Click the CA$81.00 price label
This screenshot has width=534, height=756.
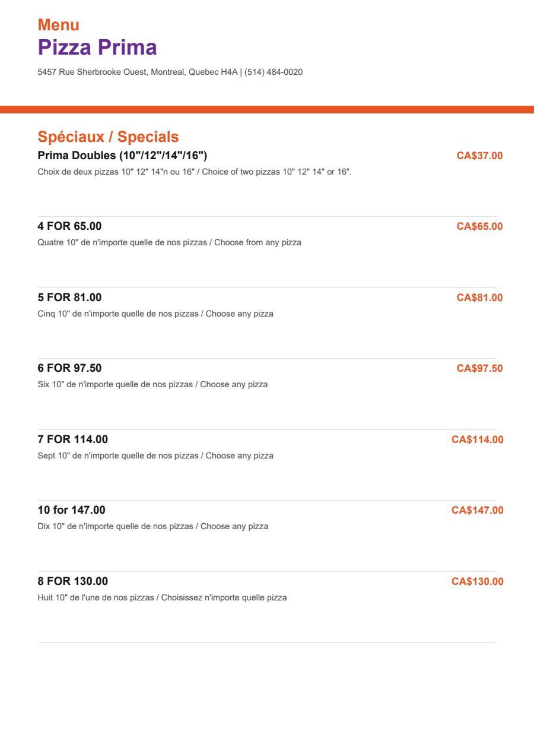[479, 298]
